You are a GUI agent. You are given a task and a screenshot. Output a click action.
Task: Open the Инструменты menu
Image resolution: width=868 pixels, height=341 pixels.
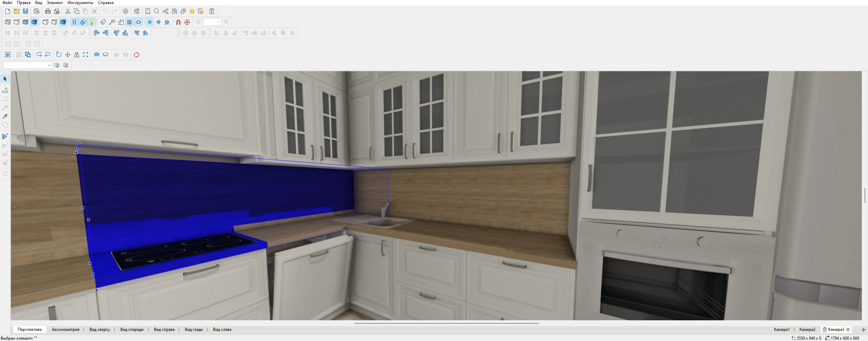point(80,3)
